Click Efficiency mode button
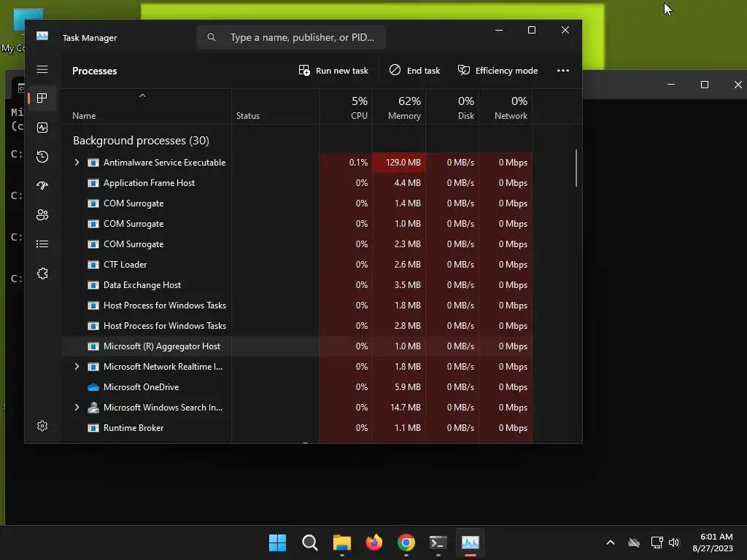The width and height of the screenshot is (747, 560). [x=498, y=71]
